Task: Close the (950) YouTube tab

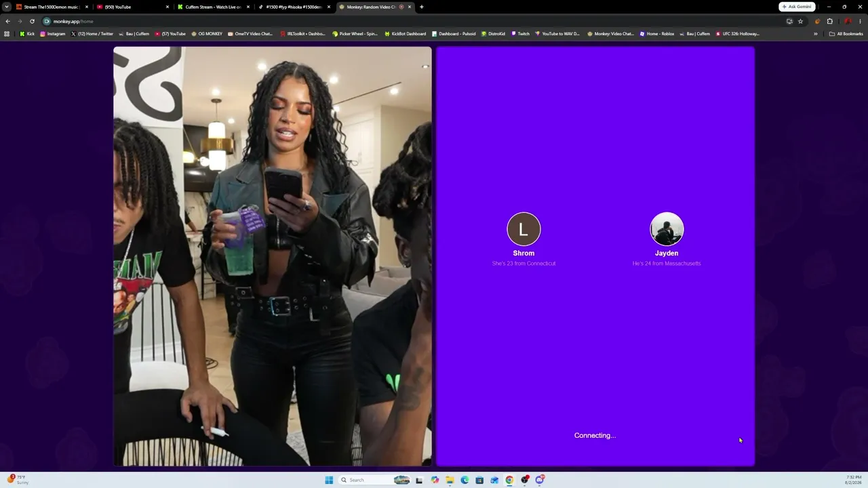Action: 167,7
